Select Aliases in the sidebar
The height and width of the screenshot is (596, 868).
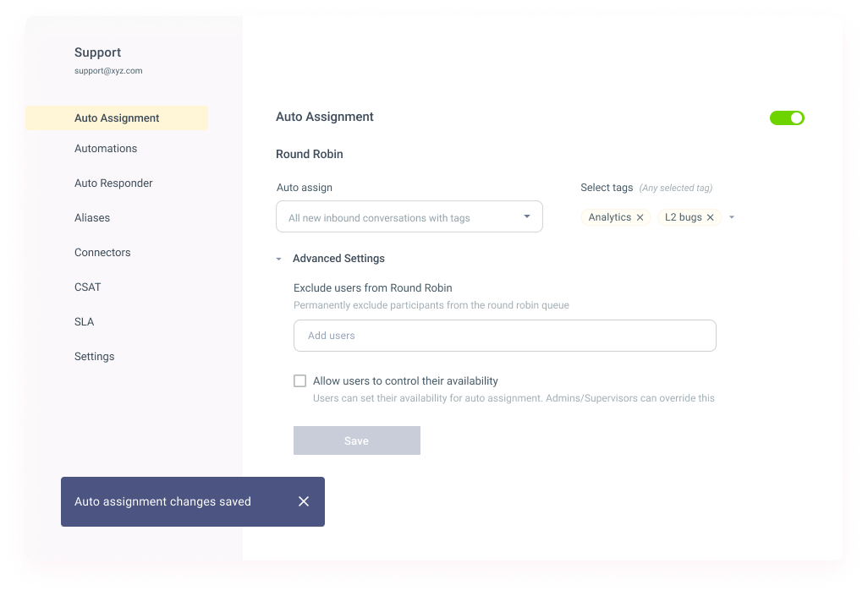coord(92,218)
